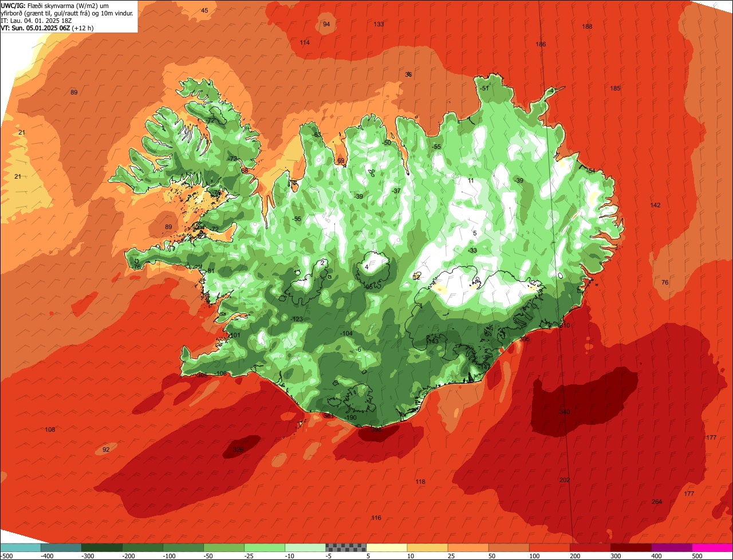
Task: Click the map value '326' offshore southwest
Action: click(x=238, y=449)
